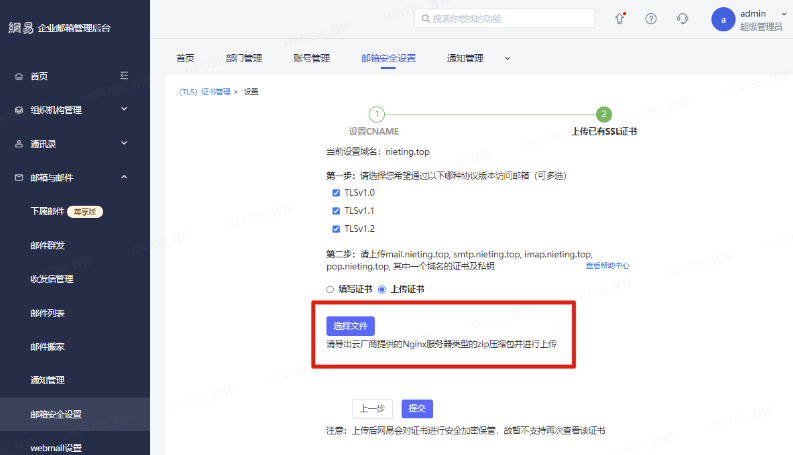This screenshot has height=455, width=793.
Task: Click the upgrade arrow icon with red dot
Action: pyautogui.click(x=619, y=19)
